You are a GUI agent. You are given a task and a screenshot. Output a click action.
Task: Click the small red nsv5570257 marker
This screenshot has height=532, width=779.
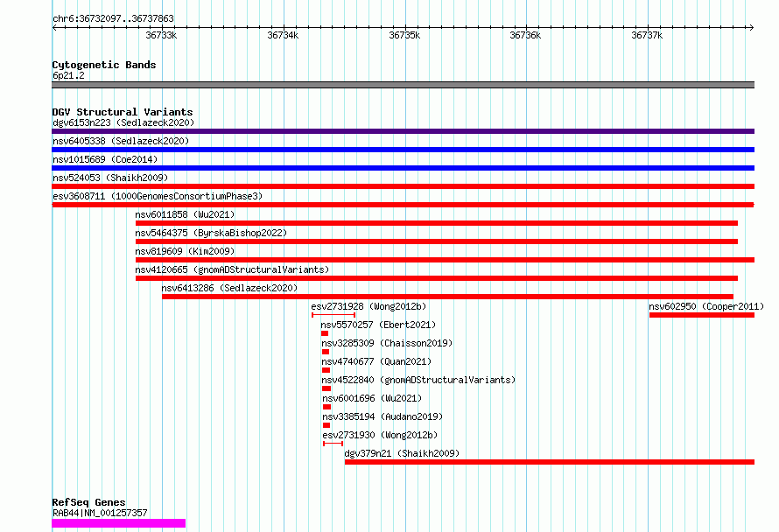point(325,333)
